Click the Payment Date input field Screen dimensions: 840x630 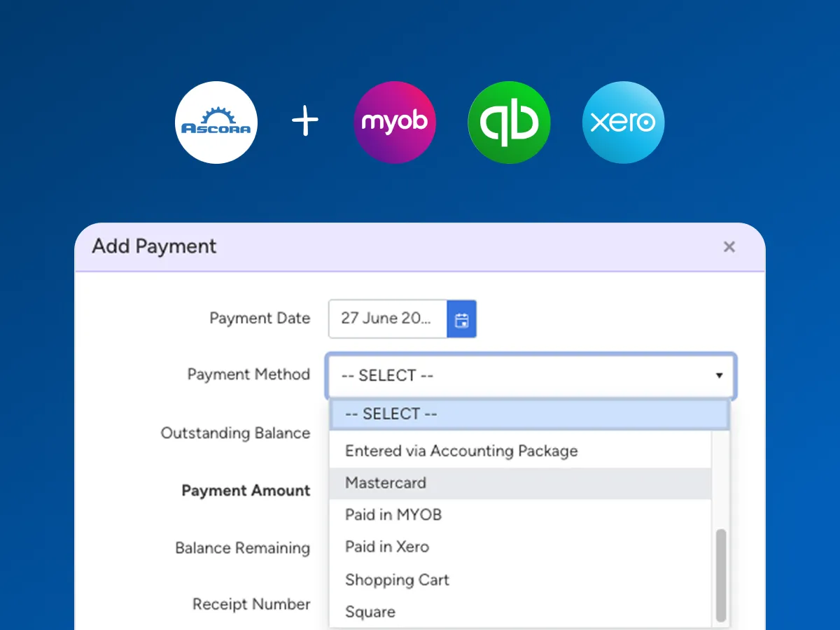(x=388, y=319)
